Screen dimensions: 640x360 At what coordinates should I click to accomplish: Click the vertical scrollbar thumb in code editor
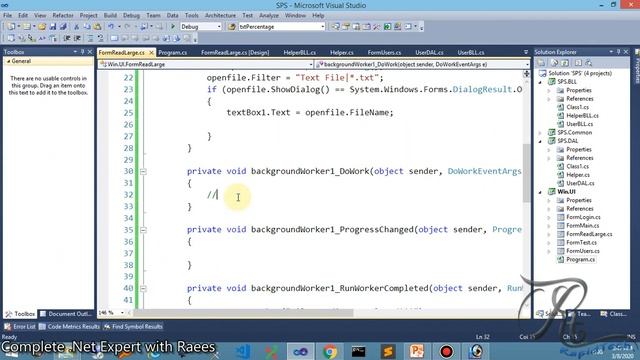point(527,173)
